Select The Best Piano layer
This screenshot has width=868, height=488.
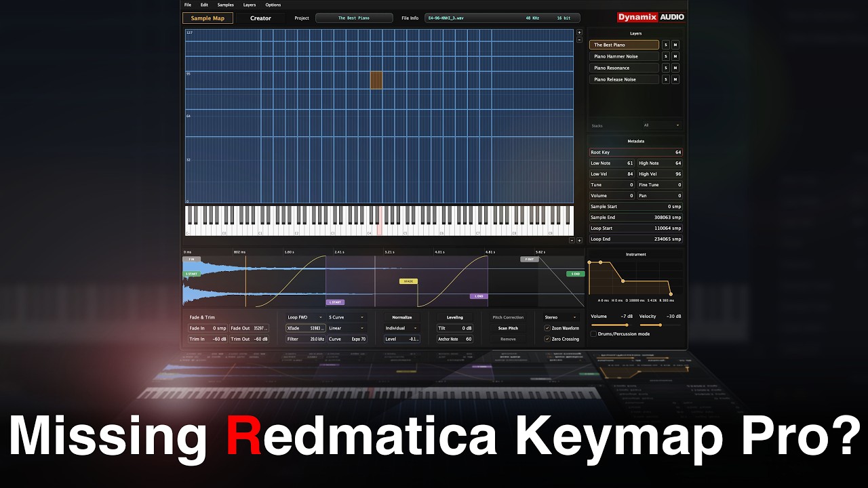(624, 45)
